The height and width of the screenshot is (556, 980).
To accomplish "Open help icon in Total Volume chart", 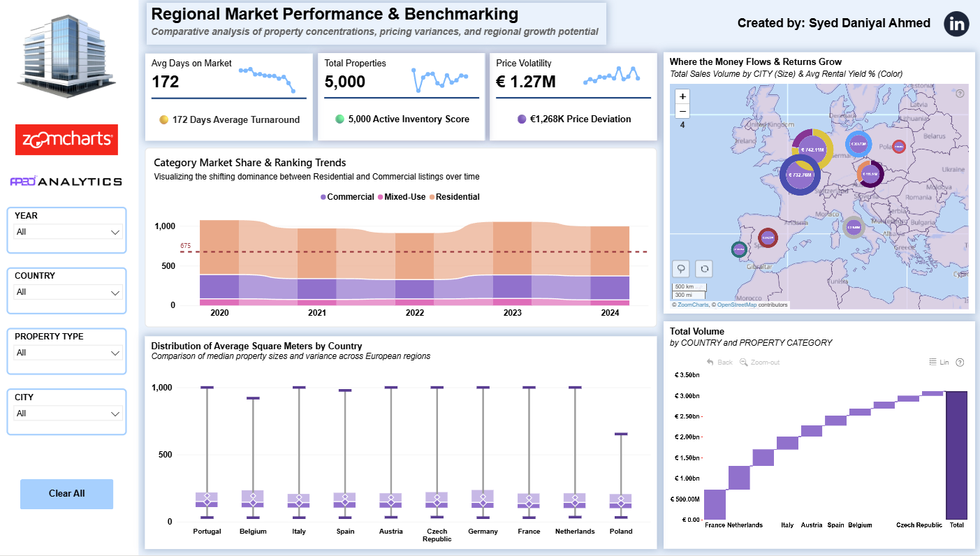I will point(960,363).
